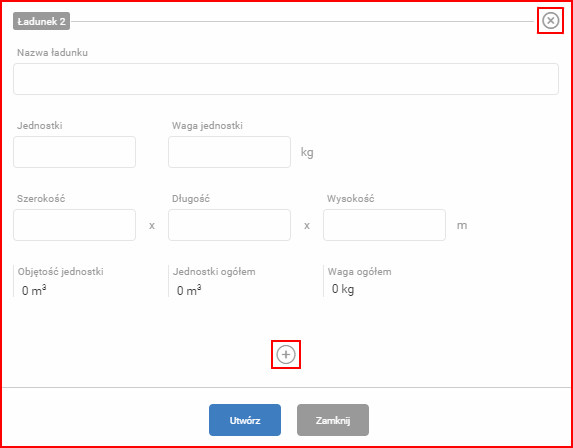Click the blue Utwórz button
This screenshot has width=573, height=448.
245,420
